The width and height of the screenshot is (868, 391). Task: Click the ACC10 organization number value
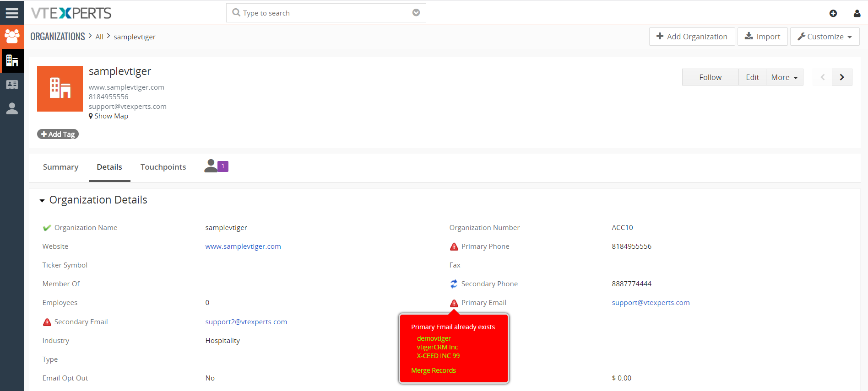622,228
